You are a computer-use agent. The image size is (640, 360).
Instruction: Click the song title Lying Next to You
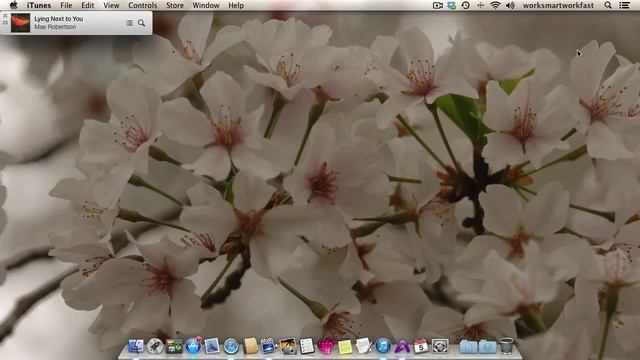click(x=58, y=19)
